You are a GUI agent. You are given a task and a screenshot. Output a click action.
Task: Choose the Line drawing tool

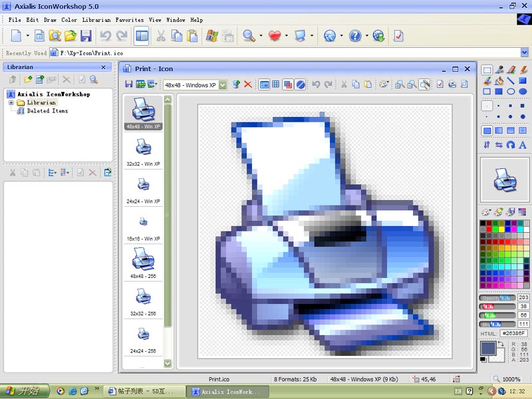point(511,80)
